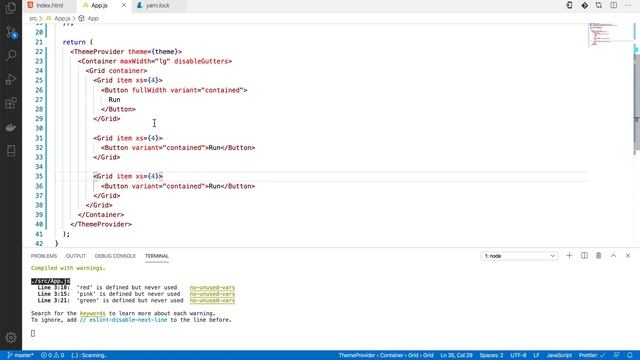Viewport: 640px width, 360px height.
Task: Open the DEBUG CONSOLE panel tab
Action: click(x=115, y=256)
